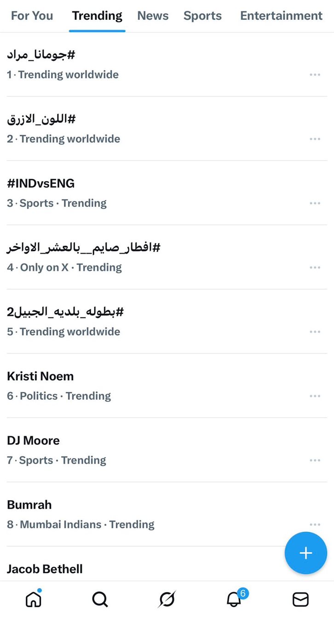The height and width of the screenshot is (644, 334).
Task: Open the Kristi Noem trending topic
Action: [x=40, y=376]
